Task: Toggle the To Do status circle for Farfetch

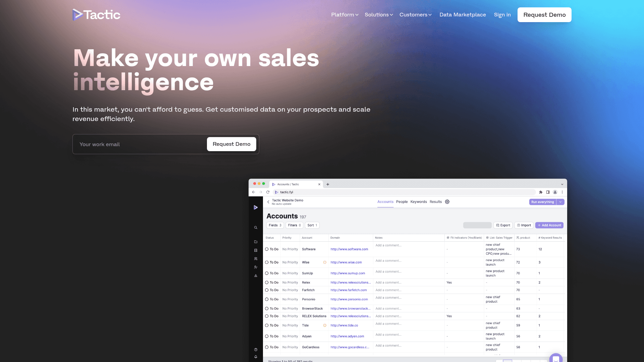Action: click(267, 290)
